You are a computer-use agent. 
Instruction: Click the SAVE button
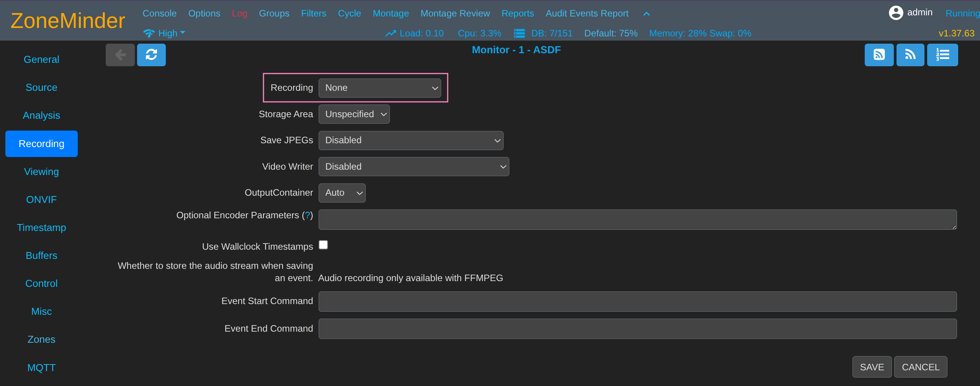872,367
